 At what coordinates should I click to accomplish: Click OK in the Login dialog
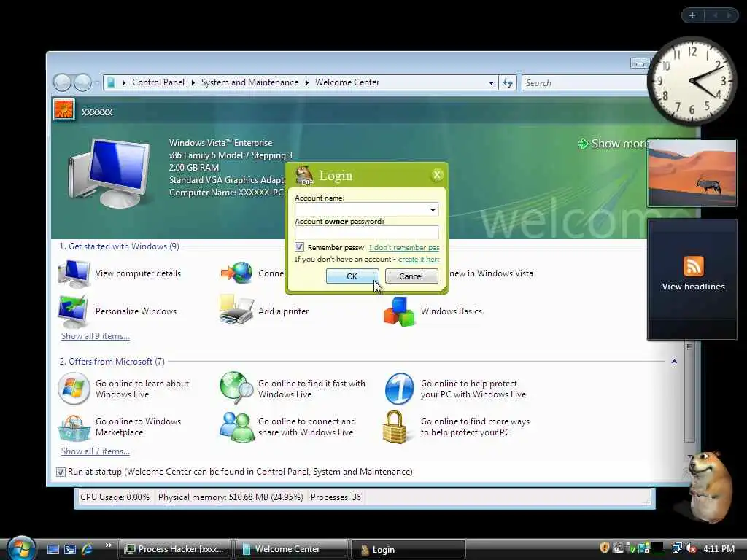pos(352,276)
